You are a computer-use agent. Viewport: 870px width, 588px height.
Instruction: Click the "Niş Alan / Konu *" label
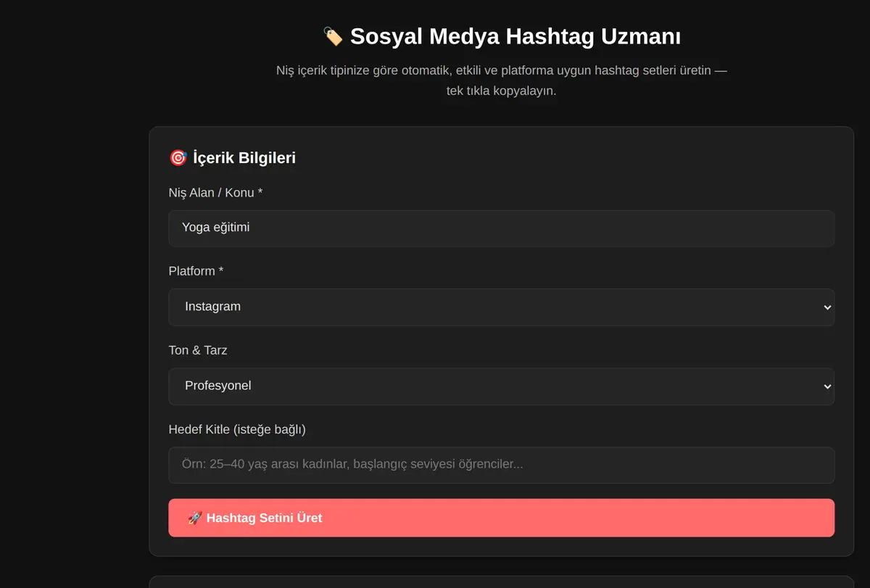pos(215,192)
